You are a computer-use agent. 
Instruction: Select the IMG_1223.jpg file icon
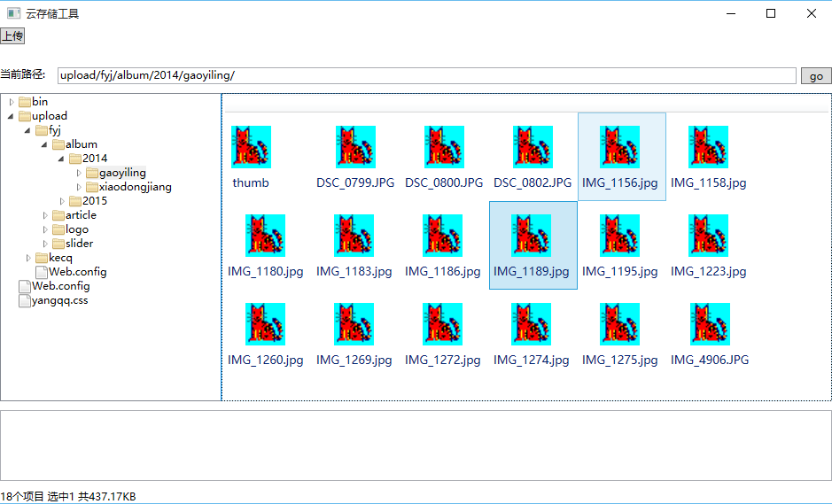(x=708, y=236)
